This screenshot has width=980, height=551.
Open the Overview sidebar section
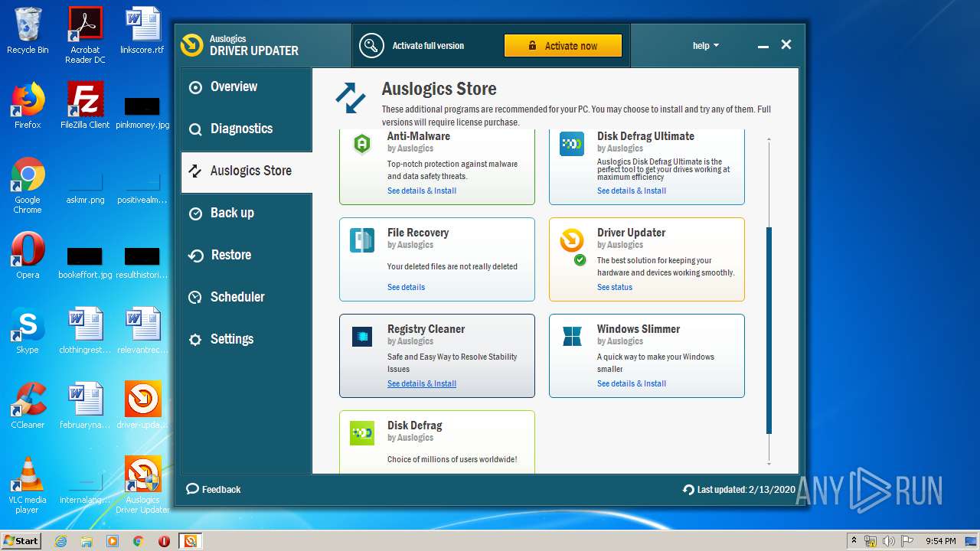pyautogui.click(x=246, y=87)
